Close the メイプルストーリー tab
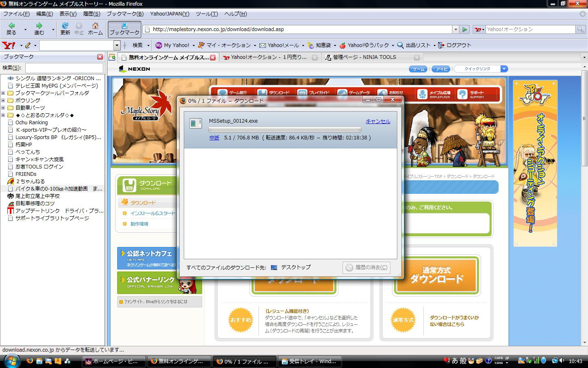Image resolution: width=588 pixels, height=368 pixels. 213,58
